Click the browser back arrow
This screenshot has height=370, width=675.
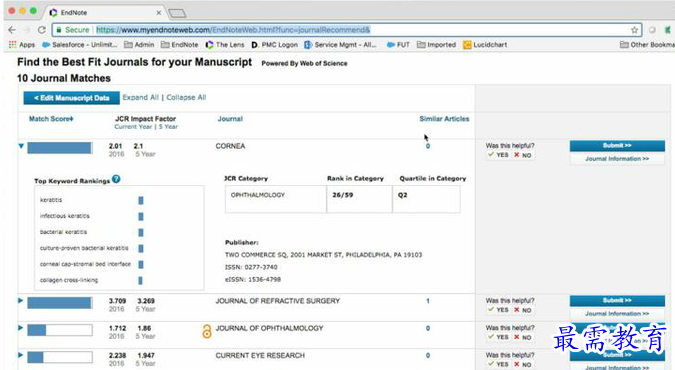12,30
